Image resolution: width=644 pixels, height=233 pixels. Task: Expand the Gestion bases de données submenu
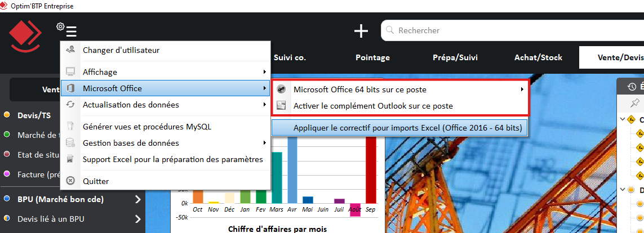click(x=264, y=143)
